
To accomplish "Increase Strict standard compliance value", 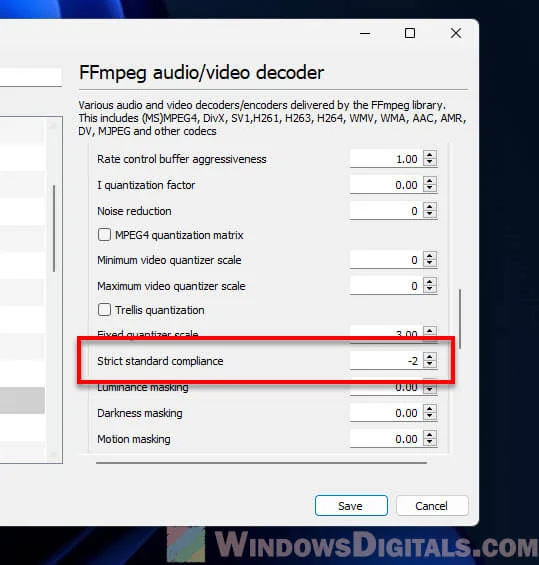I will (429, 357).
